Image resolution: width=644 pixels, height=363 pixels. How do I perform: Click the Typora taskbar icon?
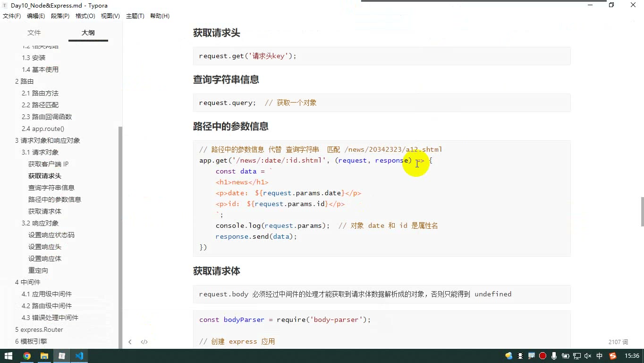coord(61,356)
